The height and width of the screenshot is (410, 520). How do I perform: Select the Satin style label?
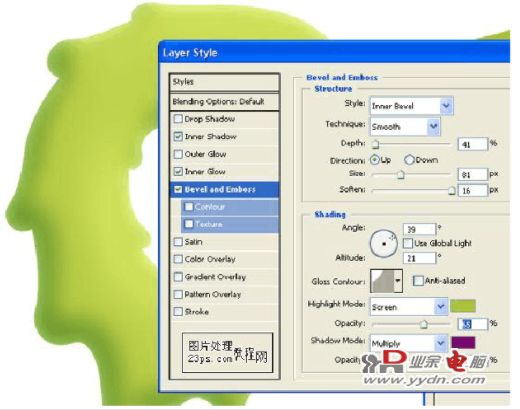(193, 242)
